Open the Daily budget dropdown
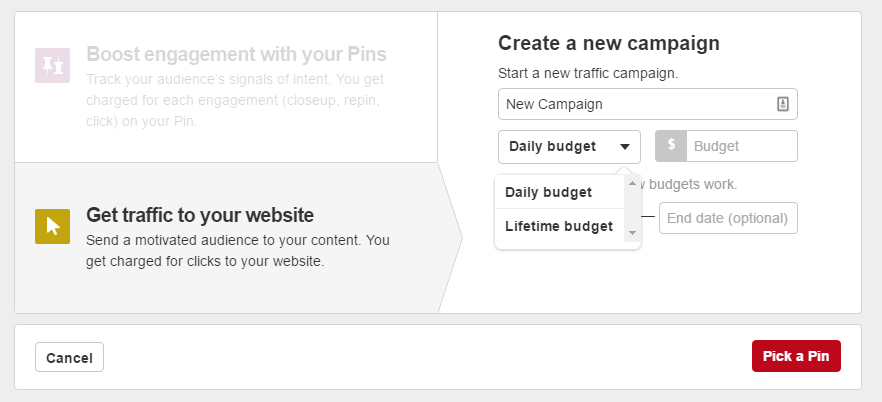 569,146
